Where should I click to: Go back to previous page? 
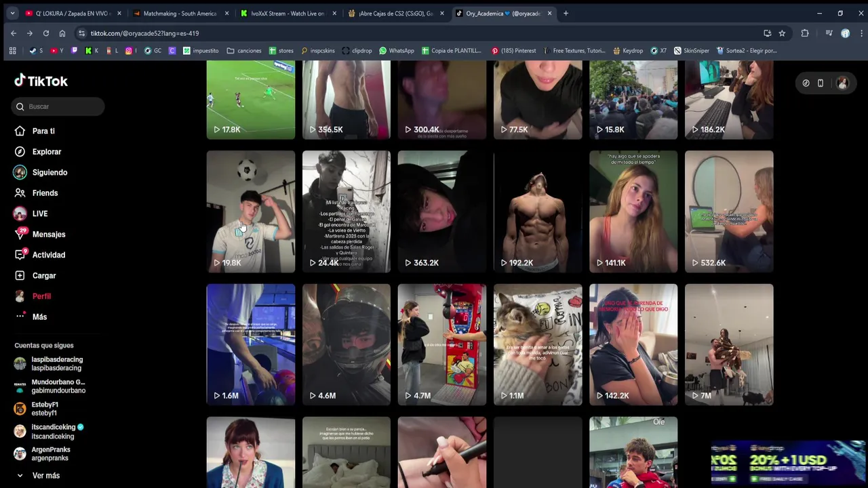pos(14,33)
